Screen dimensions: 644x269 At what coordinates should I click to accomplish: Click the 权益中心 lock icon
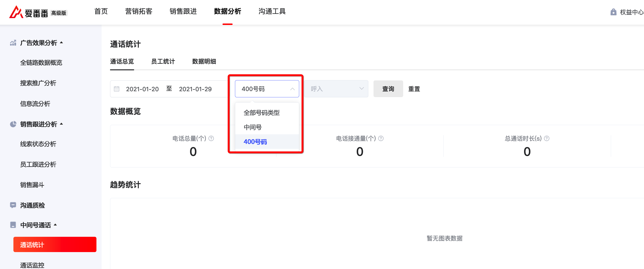[613, 12]
